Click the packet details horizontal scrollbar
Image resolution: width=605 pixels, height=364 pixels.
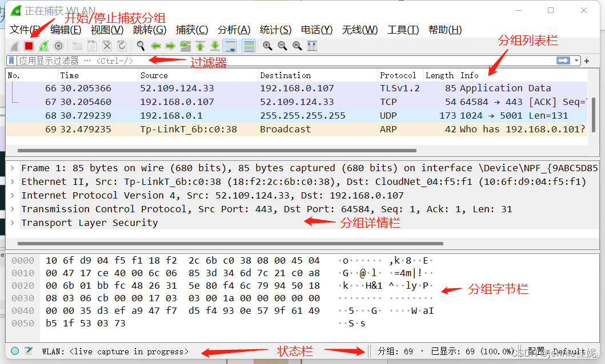[230, 244]
